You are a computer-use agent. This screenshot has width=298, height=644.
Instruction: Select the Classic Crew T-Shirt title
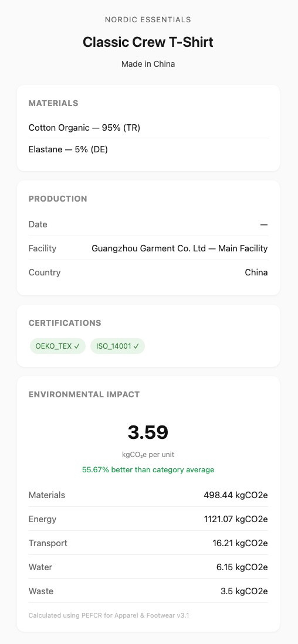(148, 42)
